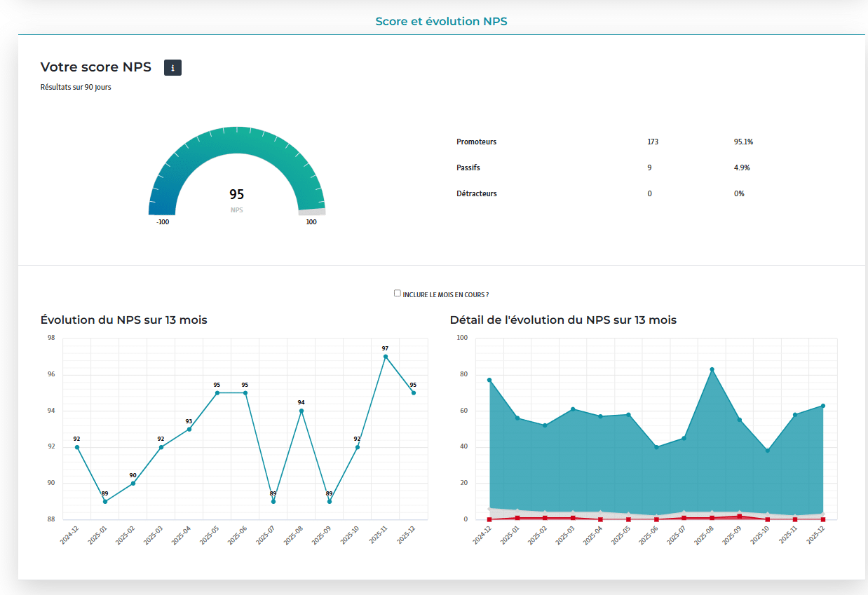Click the info icon beside Votre score NPS
This screenshot has height=595, width=868.
point(172,68)
